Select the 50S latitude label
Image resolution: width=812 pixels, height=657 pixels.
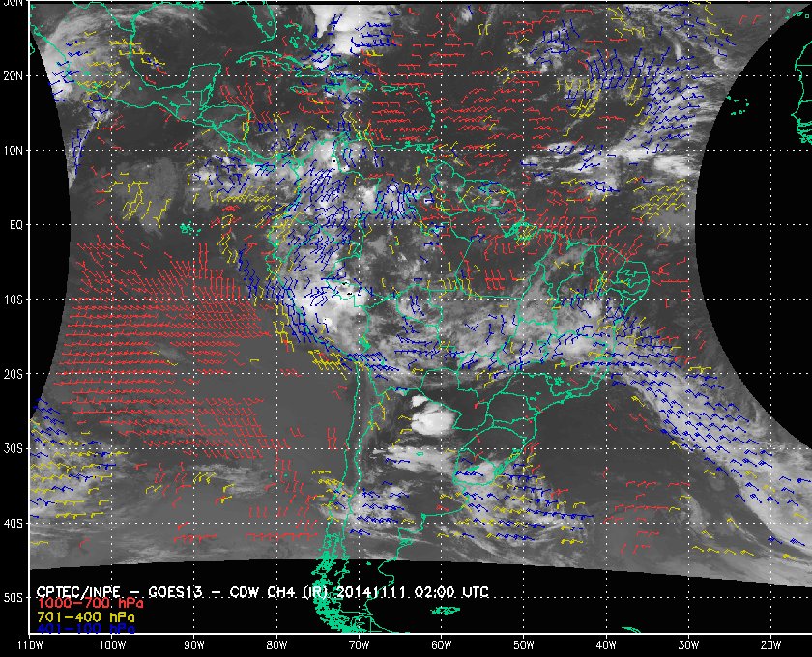[13, 597]
